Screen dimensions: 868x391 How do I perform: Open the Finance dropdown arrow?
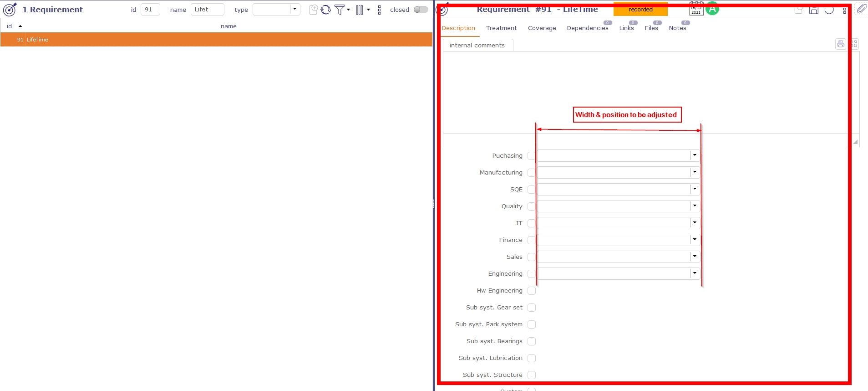point(695,240)
